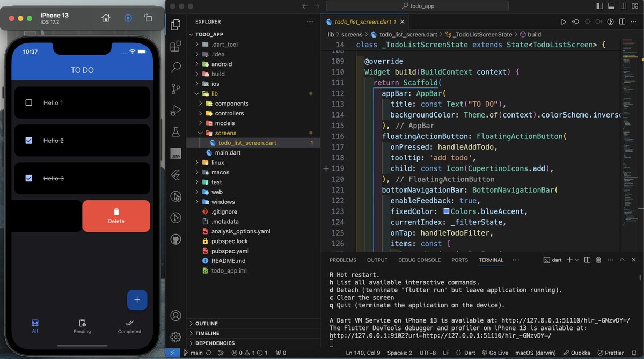Split the editor right
The height and width of the screenshot is (359, 644).
pyautogui.click(x=623, y=22)
